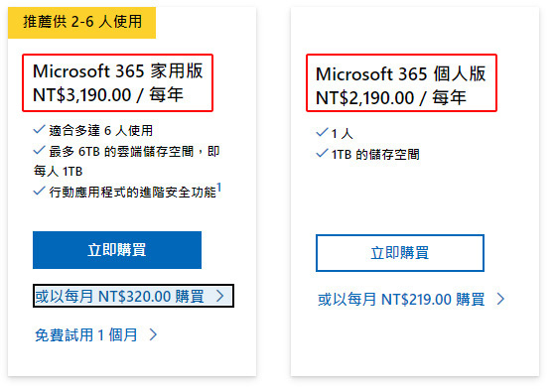Select the Microsoft 365 家用版 title
Viewport: 555px width, 392px height.
(119, 72)
